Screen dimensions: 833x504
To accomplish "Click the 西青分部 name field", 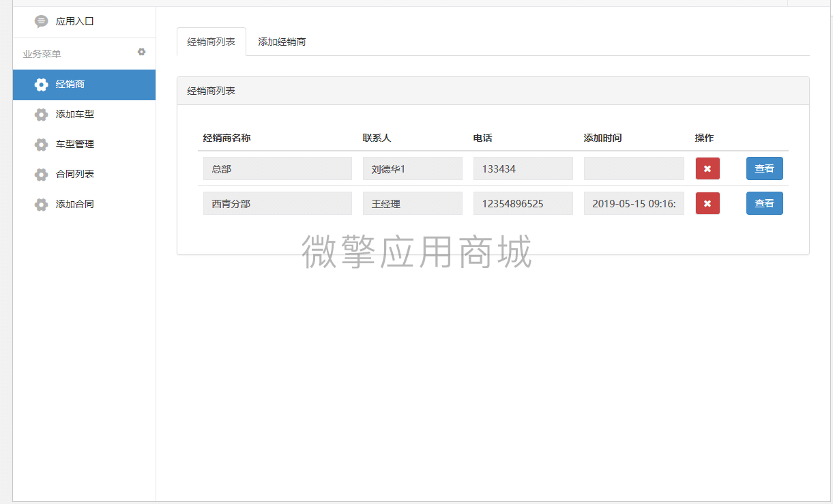I will [x=278, y=203].
